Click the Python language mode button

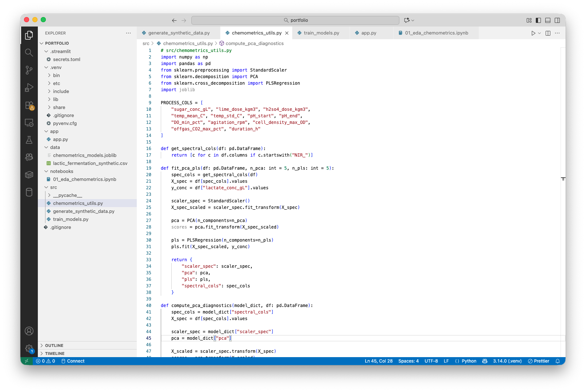tap(469, 361)
